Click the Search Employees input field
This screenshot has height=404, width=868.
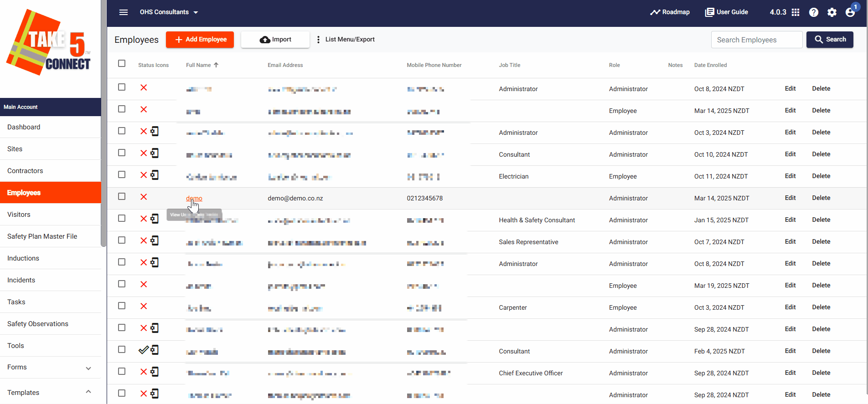coord(757,40)
